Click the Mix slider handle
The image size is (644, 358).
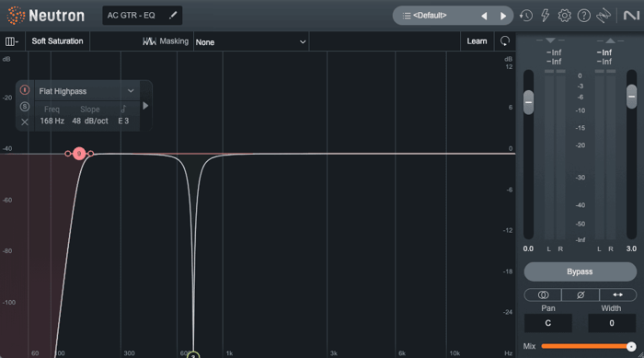[631, 346]
